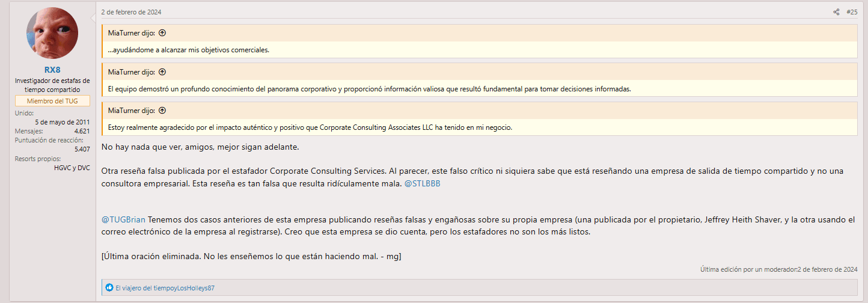
Task: Open RX8's message count 4.621
Action: [x=82, y=130]
